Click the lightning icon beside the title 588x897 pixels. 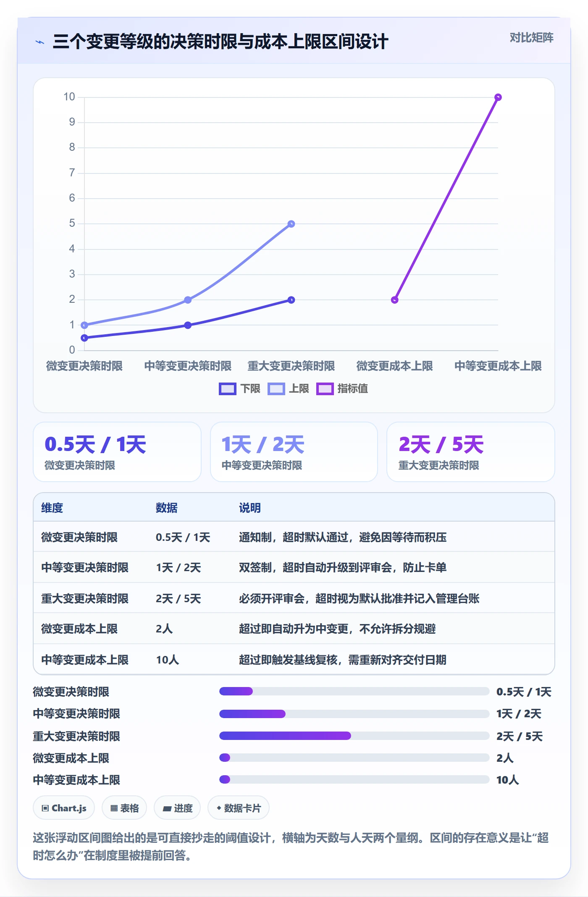point(40,42)
